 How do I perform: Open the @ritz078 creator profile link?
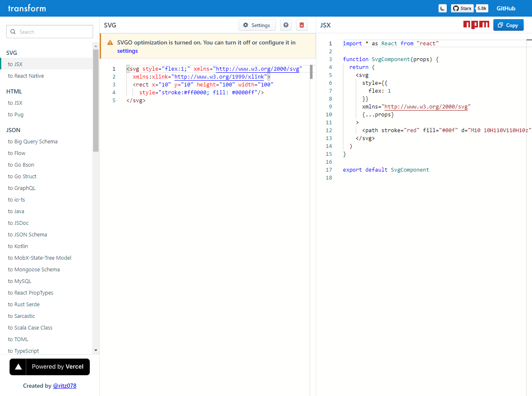65,386
